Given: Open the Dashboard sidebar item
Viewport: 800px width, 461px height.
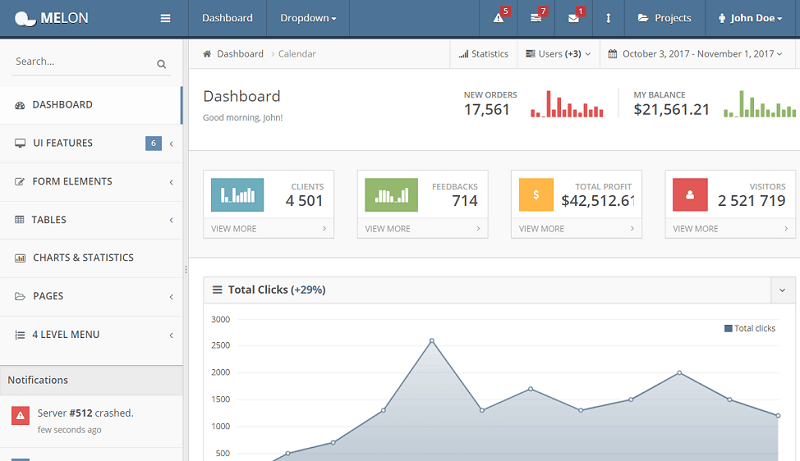Looking at the screenshot, I should pyautogui.click(x=91, y=105).
